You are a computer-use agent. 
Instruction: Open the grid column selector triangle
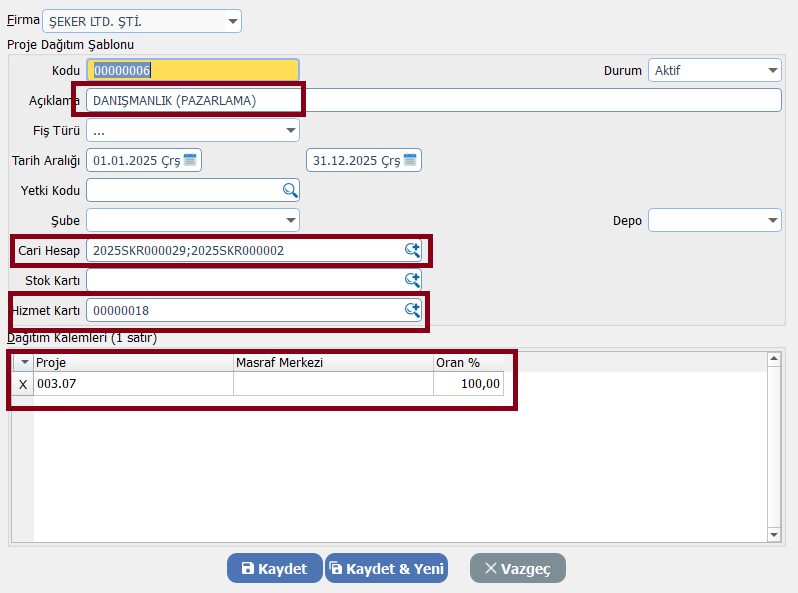23,362
